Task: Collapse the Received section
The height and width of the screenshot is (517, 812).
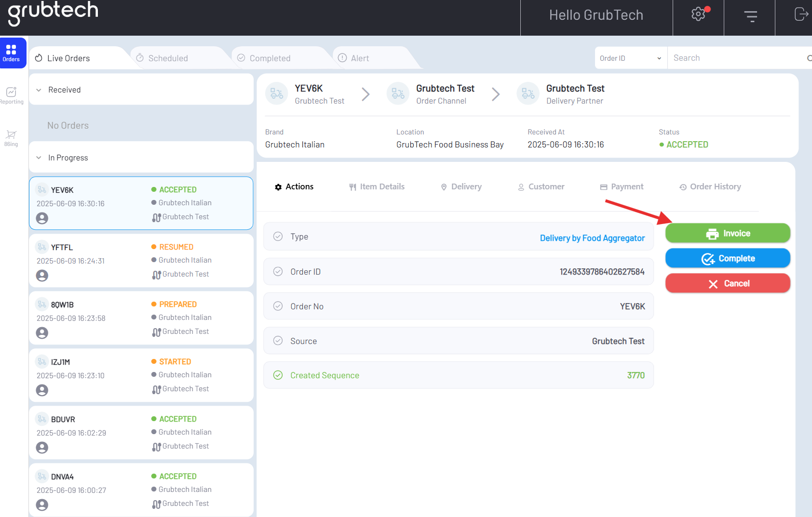Action: coord(39,90)
